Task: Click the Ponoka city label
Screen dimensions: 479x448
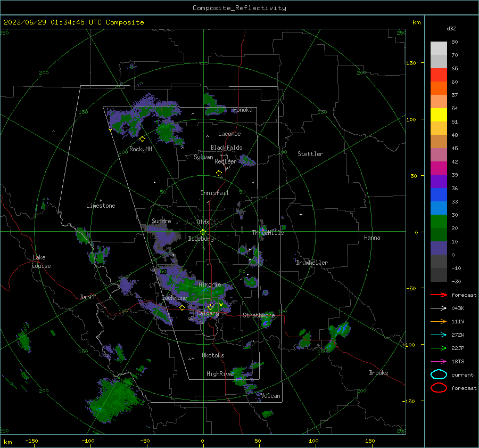Action: [243, 110]
